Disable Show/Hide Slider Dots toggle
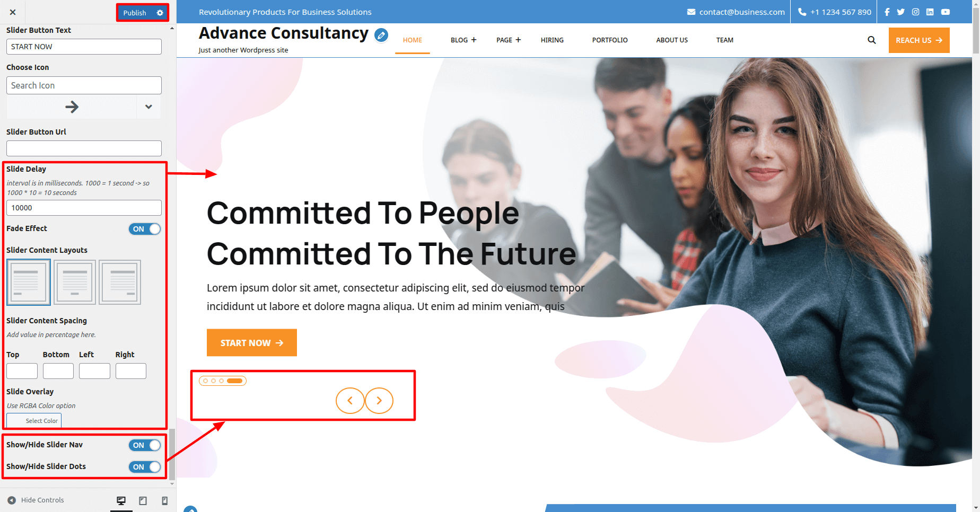 tap(144, 467)
